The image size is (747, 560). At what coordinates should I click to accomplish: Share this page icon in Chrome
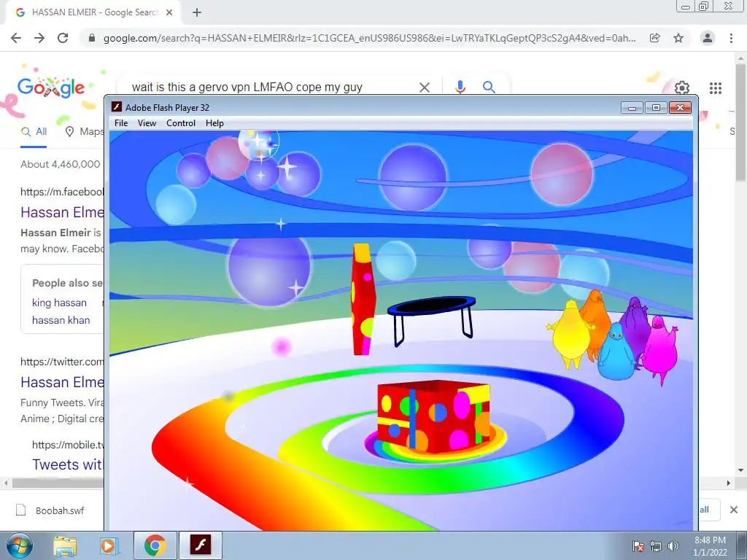pyautogui.click(x=655, y=38)
